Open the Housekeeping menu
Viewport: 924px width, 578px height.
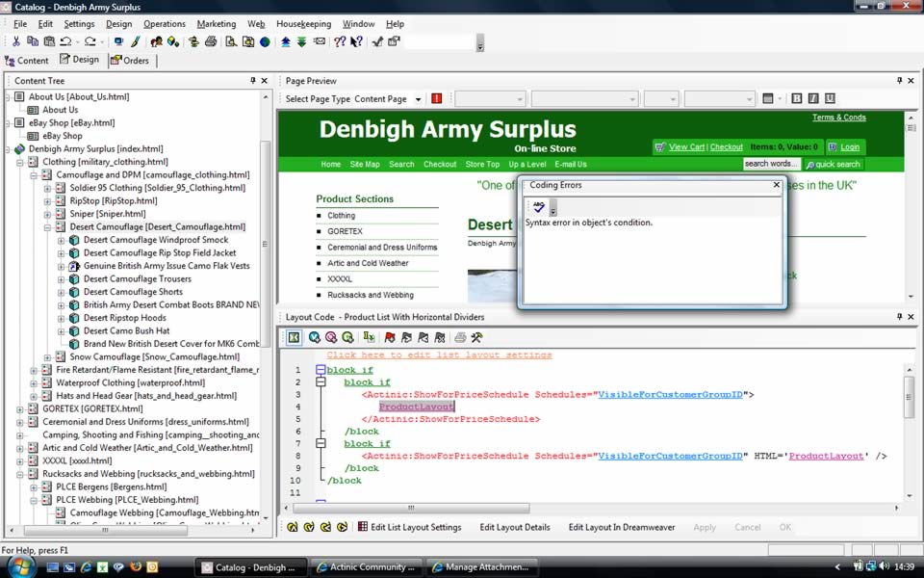click(x=303, y=23)
